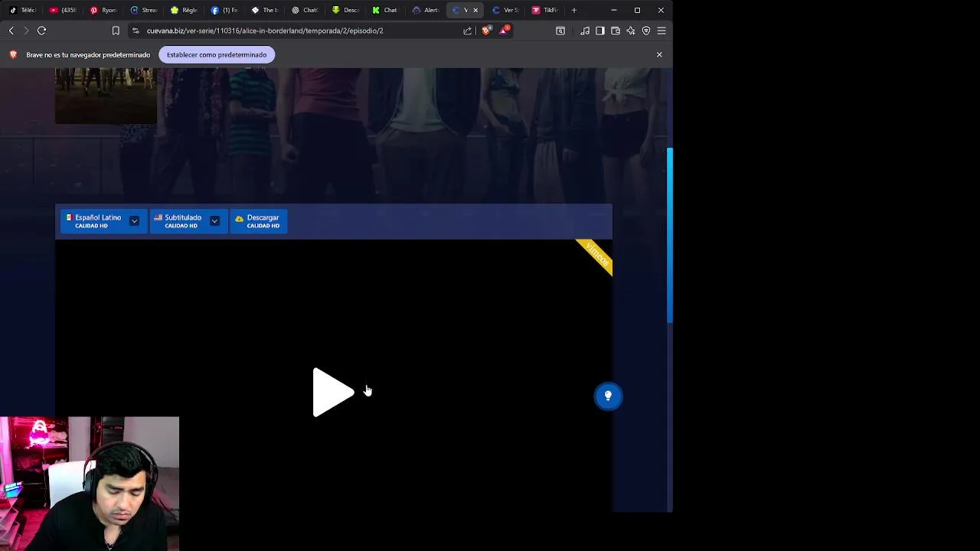
Task: Switch to the Desc download tab
Action: pos(346,10)
